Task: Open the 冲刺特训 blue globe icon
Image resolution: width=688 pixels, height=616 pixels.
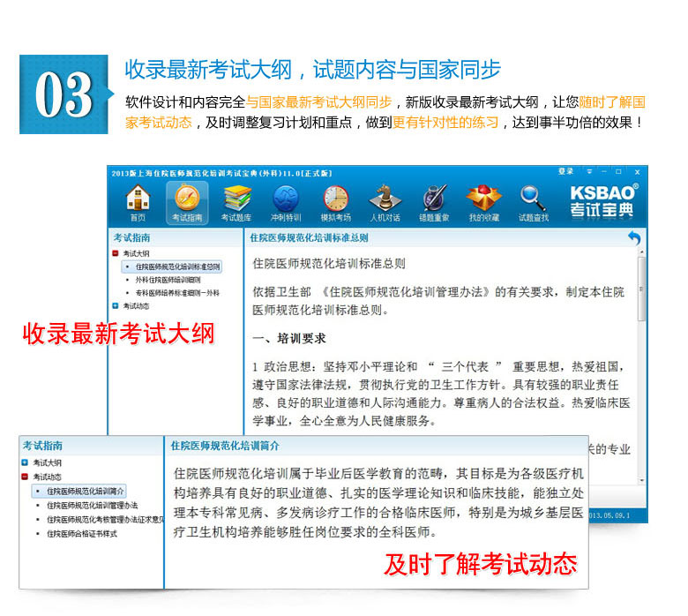Action: 286,203
